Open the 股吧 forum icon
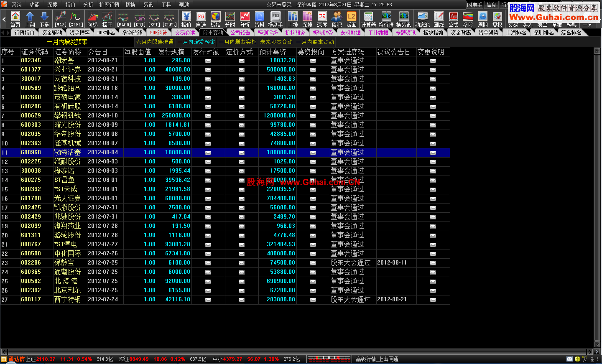The width and height of the screenshot is (602, 364). coord(337,19)
